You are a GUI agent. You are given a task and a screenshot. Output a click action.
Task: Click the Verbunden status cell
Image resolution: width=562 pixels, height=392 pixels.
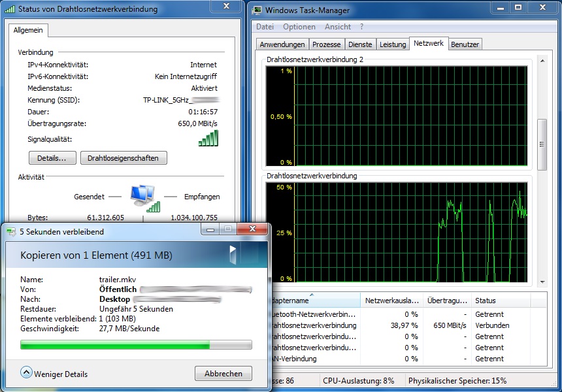click(492, 325)
